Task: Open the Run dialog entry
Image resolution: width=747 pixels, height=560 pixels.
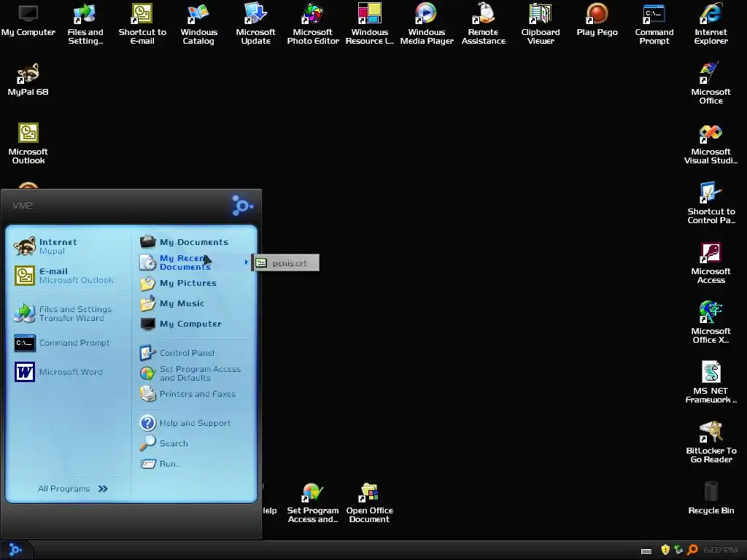Action: pos(194,464)
